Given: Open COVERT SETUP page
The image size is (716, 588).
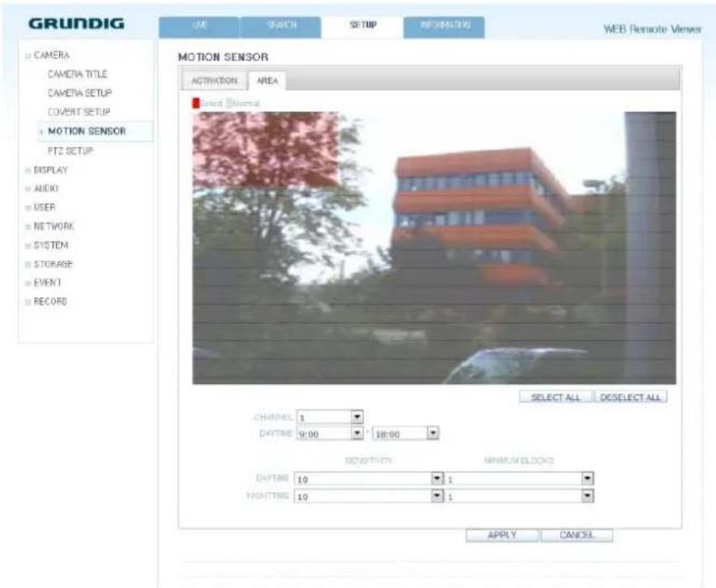Looking at the screenshot, I should pos(79,112).
